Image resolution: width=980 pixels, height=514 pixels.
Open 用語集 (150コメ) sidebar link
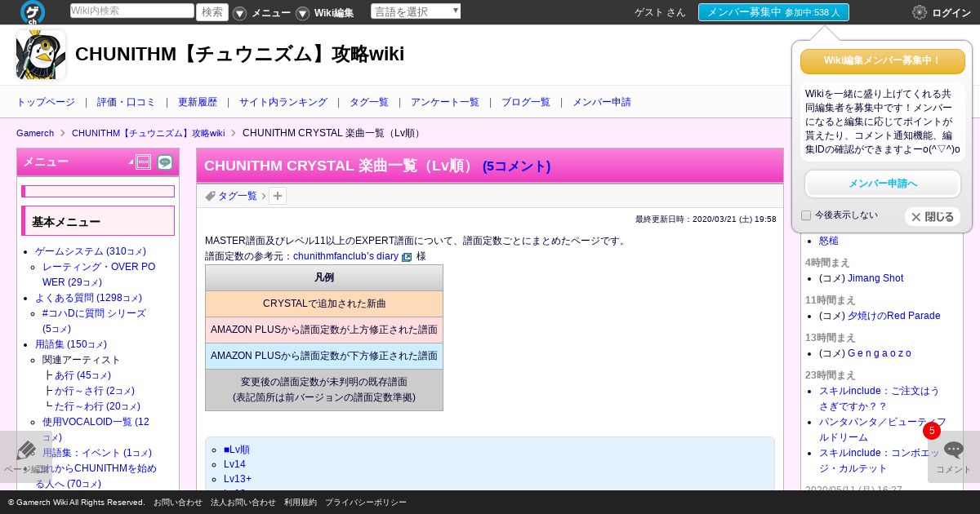click(x=71, y=344)
